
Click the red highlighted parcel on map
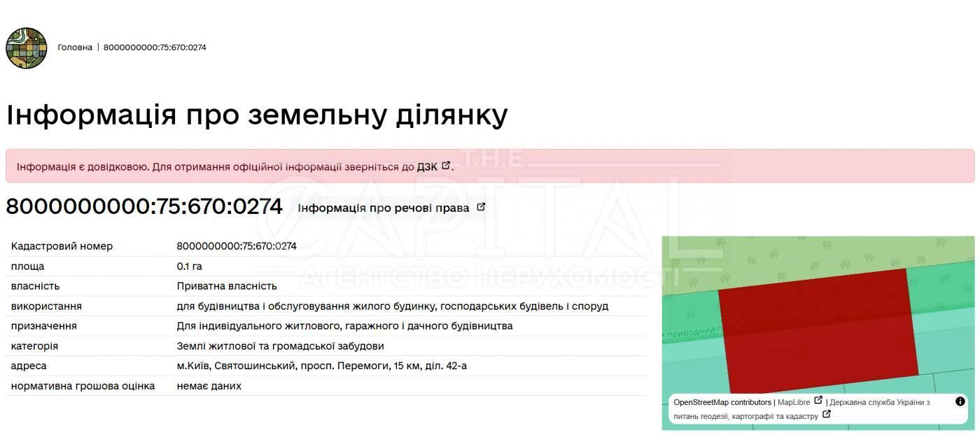coord(817,329)
